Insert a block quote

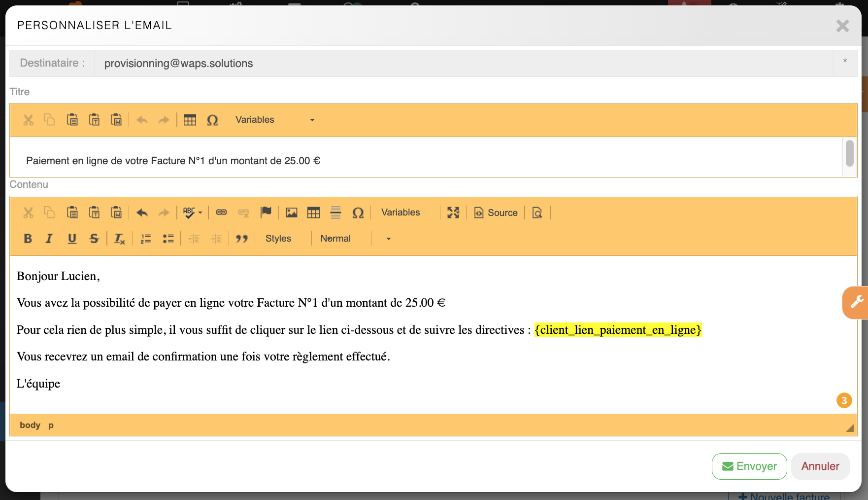click(x=241, y=239)
